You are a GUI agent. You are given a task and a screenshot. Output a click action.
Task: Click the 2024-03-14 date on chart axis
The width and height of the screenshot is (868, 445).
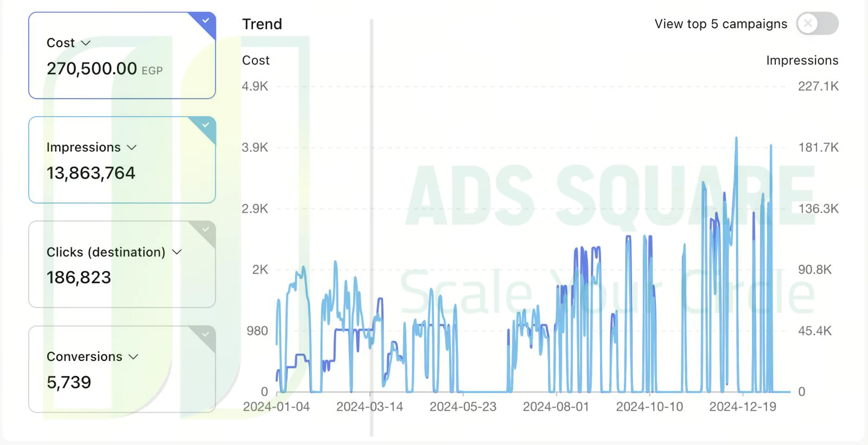pos(369,407)
